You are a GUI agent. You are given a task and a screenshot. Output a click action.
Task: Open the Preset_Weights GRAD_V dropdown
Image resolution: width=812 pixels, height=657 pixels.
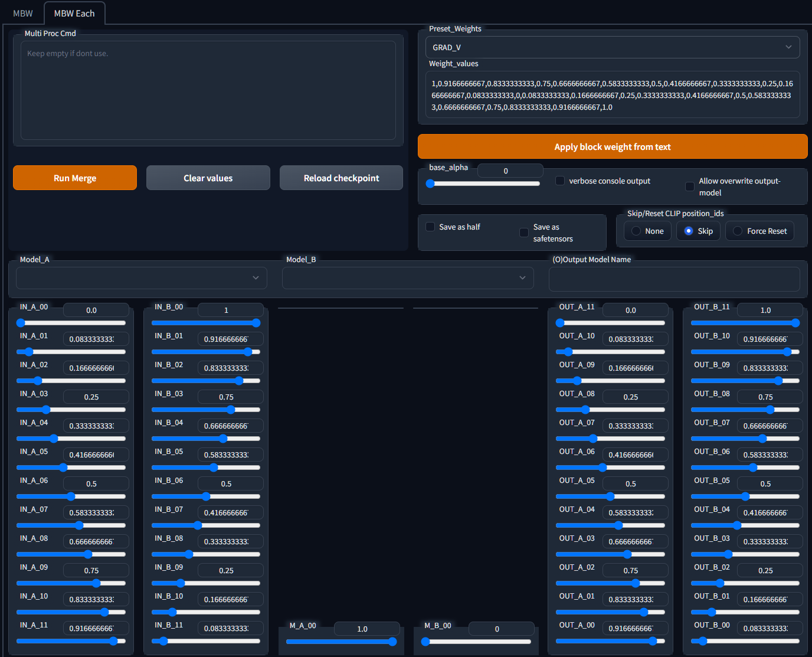click(x=612, y=47)
